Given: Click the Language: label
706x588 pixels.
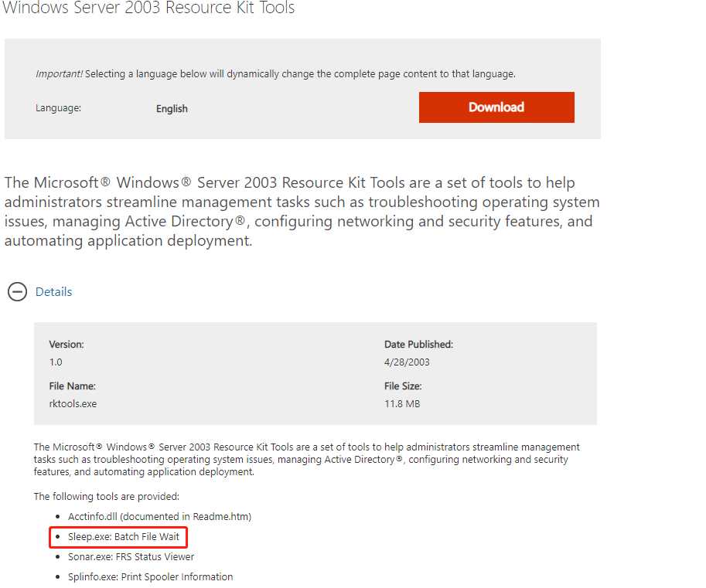Looking at the screenshot, I should point(58,108).
